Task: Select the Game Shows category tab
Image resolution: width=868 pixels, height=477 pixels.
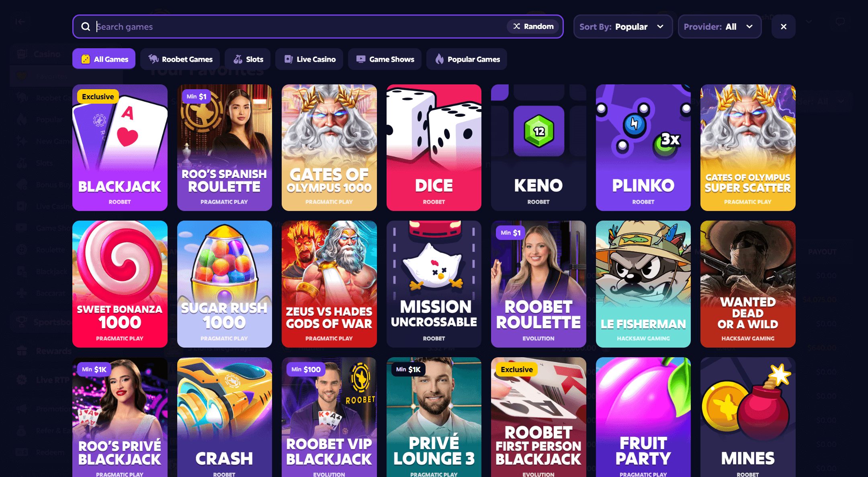Action: tap(385, 59)
